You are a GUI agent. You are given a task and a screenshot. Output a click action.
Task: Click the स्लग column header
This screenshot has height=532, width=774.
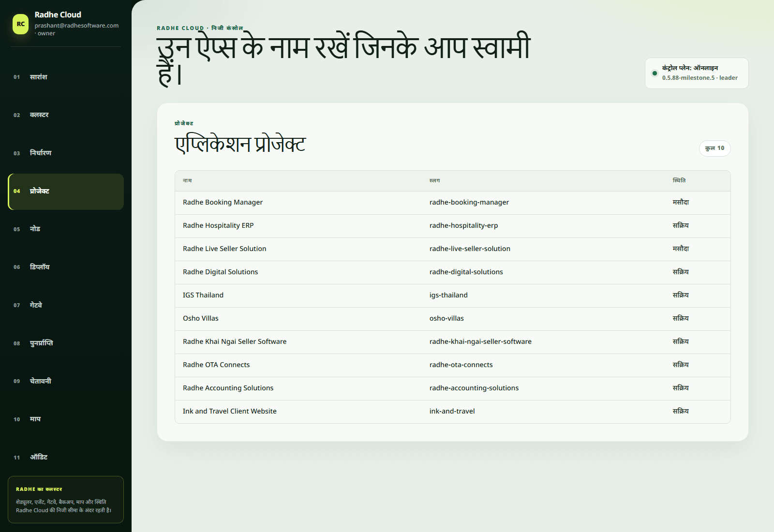[434, 181]
